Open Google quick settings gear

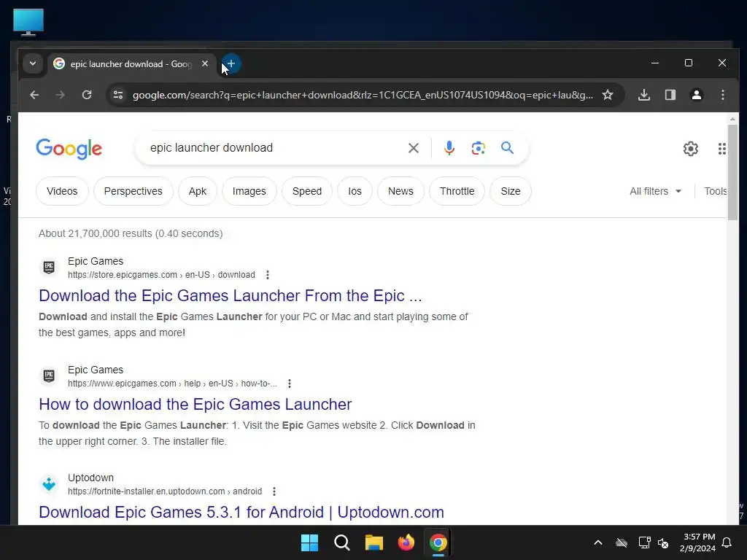pyautogui.click(x=690, y=149)
